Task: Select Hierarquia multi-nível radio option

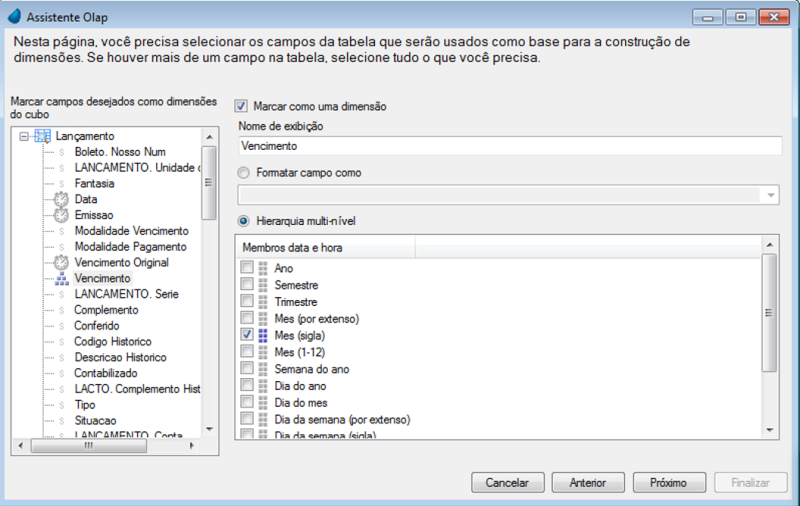Action: pyautogui.click(x=244, y=221)
